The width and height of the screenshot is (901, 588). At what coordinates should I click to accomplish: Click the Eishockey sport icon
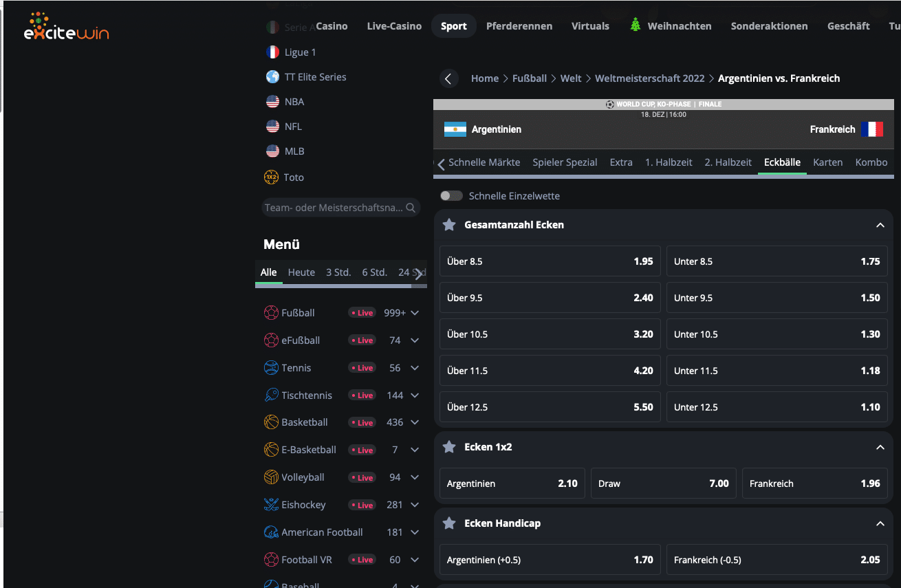[x=271, y=505]
